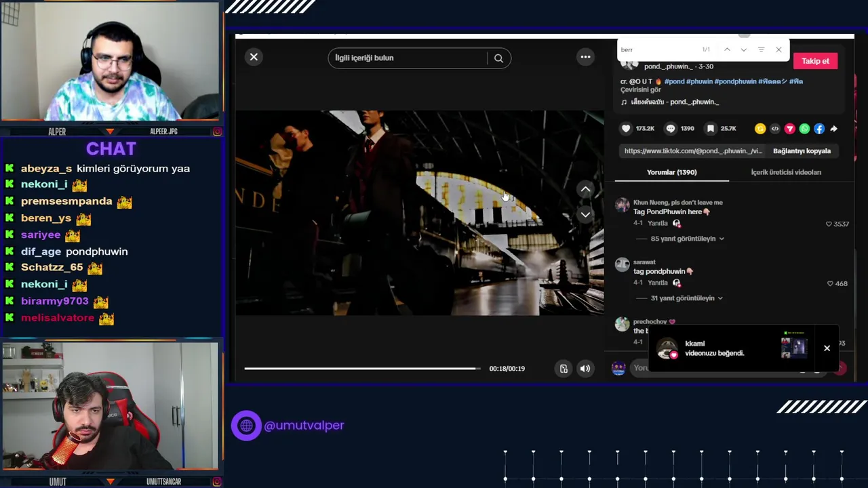Screen dimensions: 868x488
Task: Click chat username birarmy9703
Action: tap(54, 301)
